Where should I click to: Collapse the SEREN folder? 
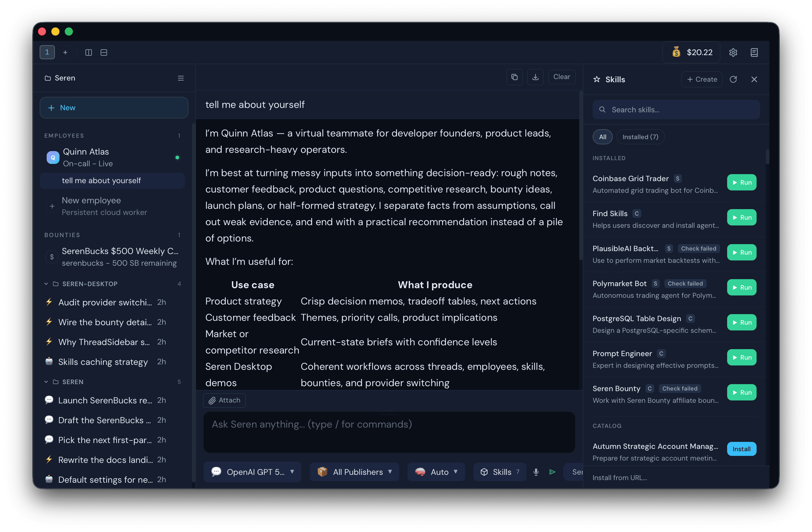click(46, 381)
